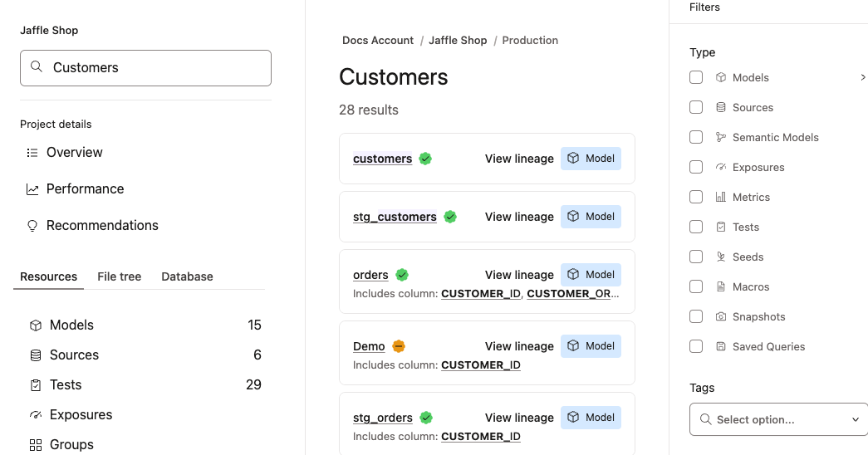
Task: Click into the Customers search field
Action: [158, 68]
